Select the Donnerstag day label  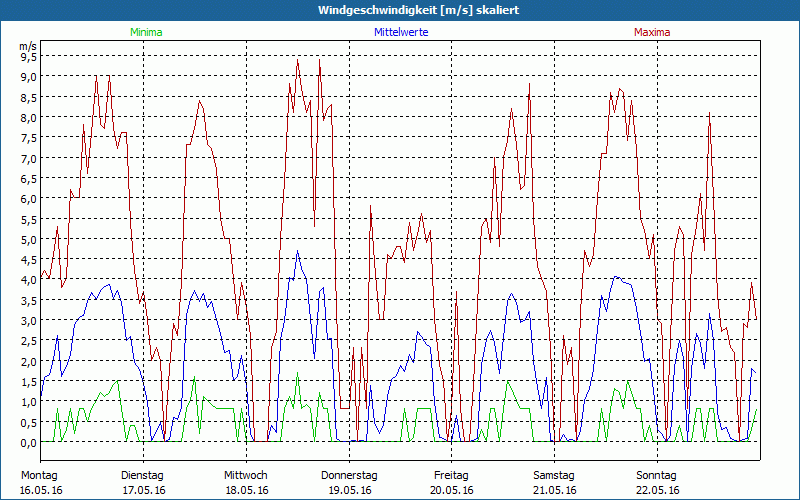(349, 475)
